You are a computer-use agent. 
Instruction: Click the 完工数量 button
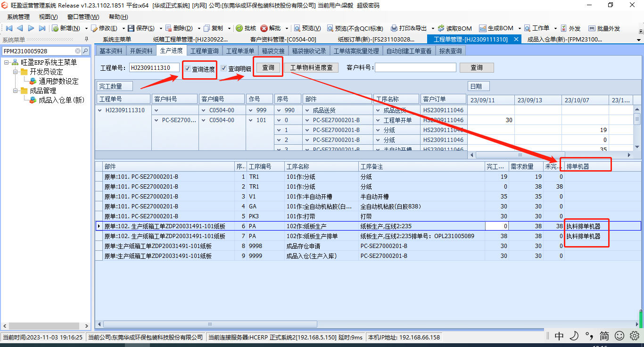(115, 86)
